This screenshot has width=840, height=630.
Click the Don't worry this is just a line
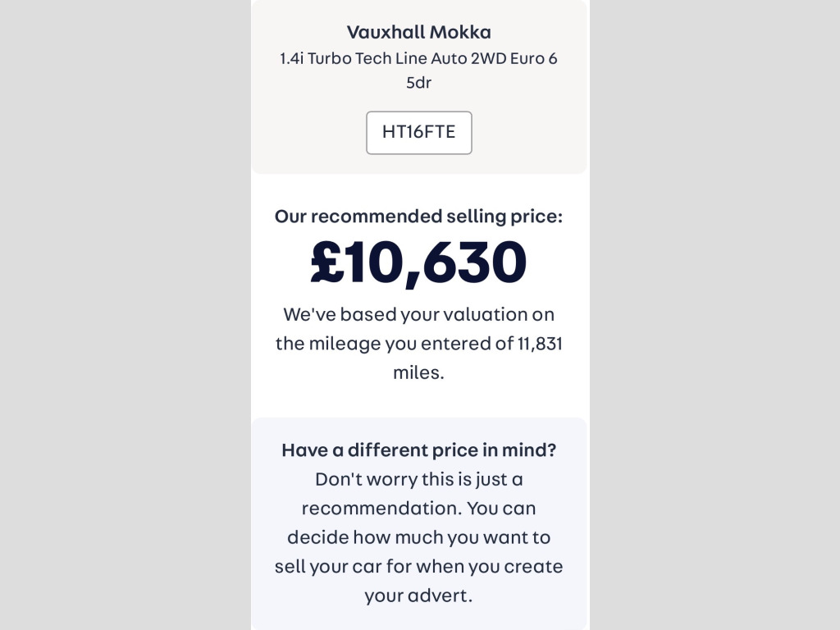pyautogui.click(x=418, y=479)
